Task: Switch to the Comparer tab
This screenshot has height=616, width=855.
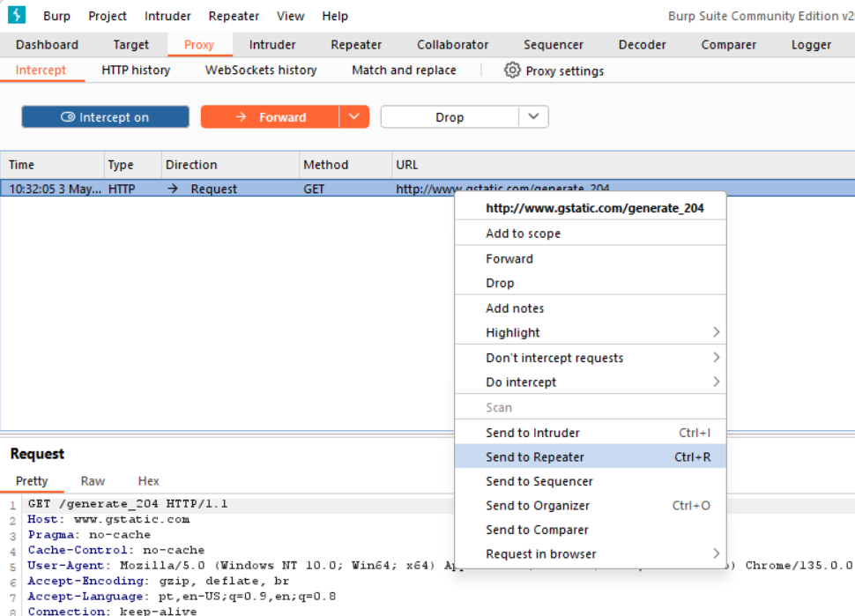Action: 728,45
